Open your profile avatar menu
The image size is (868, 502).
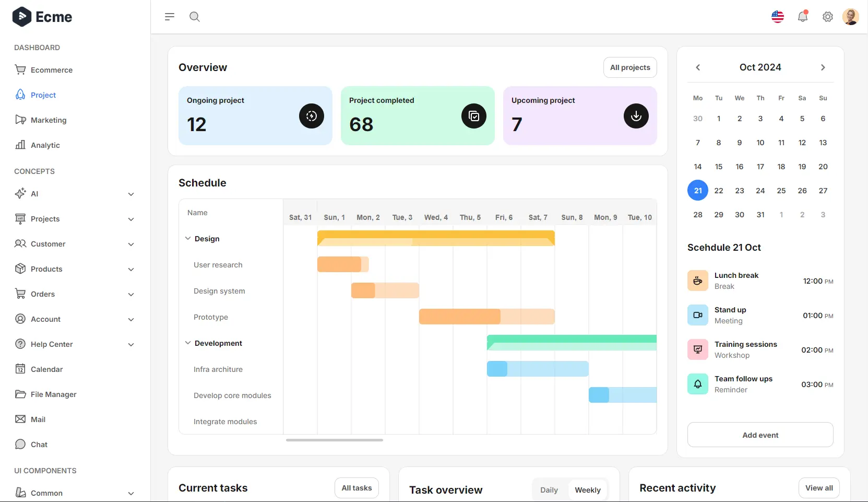[x=851, y=16]
